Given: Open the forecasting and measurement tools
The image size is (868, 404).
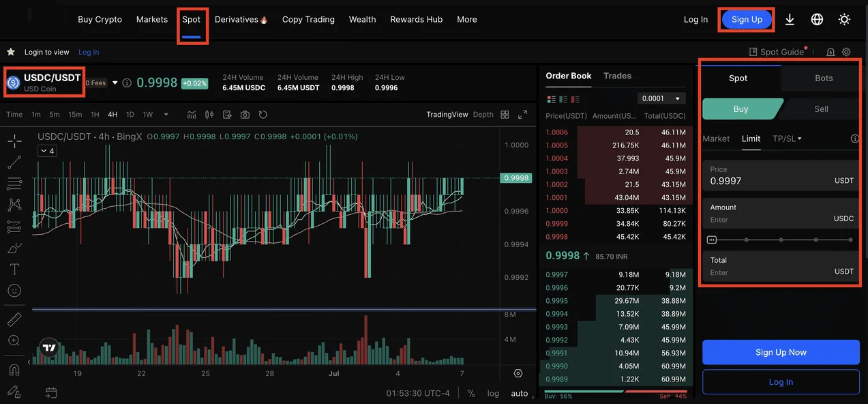Looking at the screenshot, I should coord(14,227).
